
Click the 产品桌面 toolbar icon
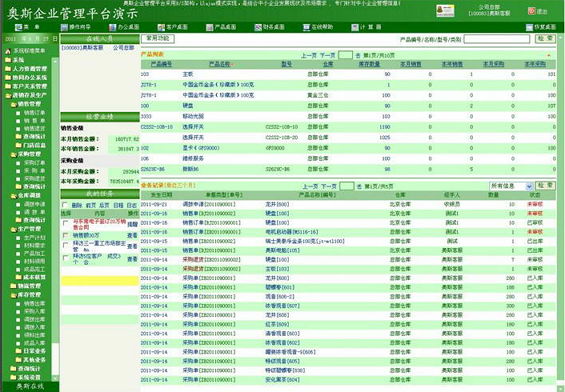210,27
